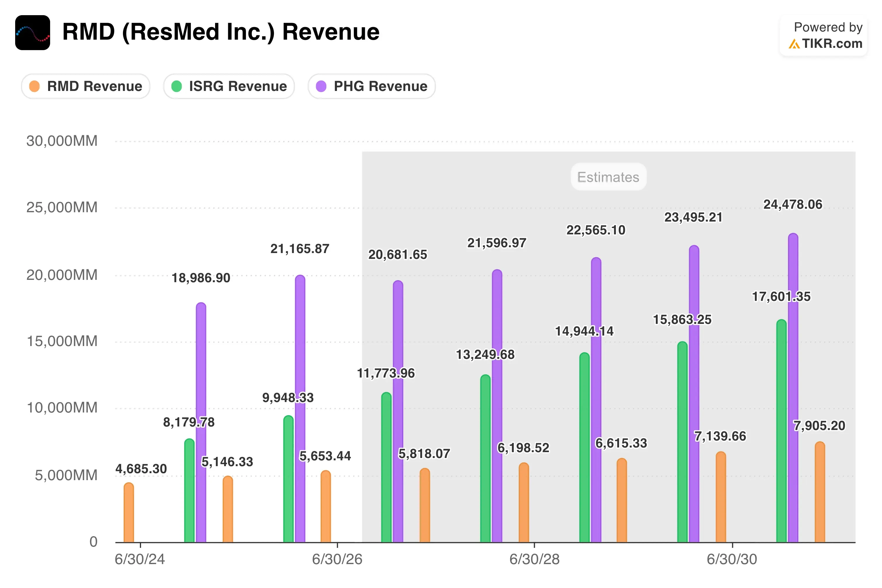
Task: Select the green ISRG bar below 17,601.35
Action: (781, 431)
